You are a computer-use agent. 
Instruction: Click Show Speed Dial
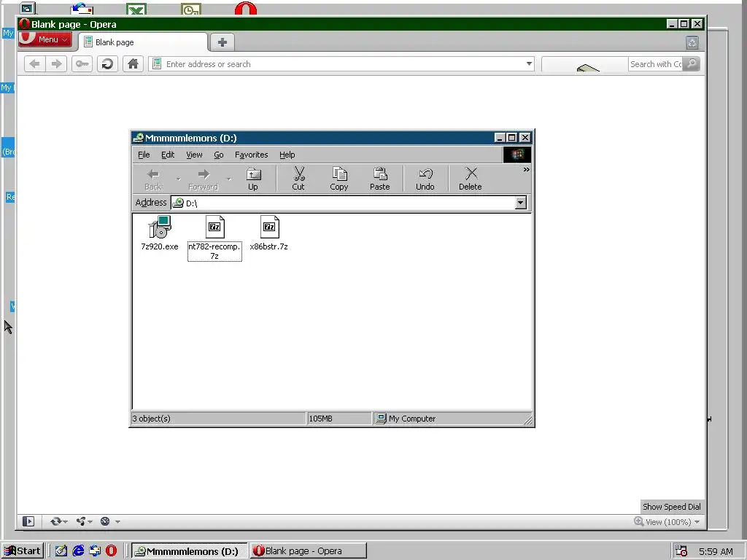tap(672, 507)
